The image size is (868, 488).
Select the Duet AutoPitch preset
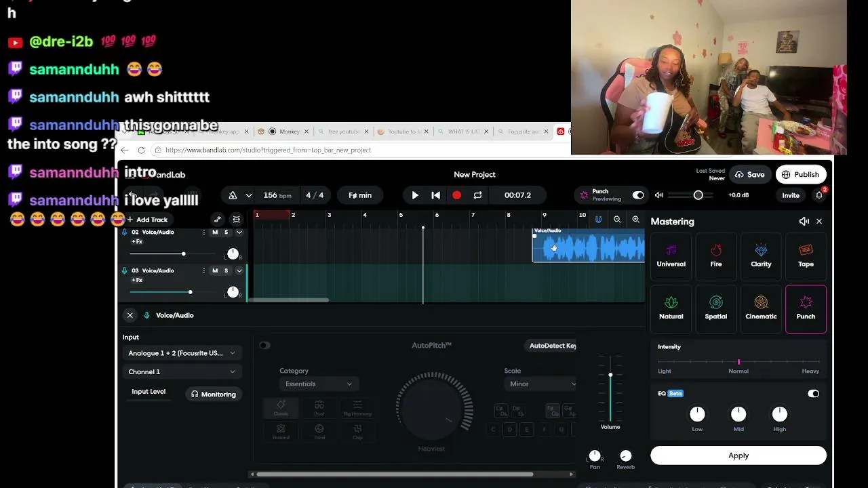point(319,409)
